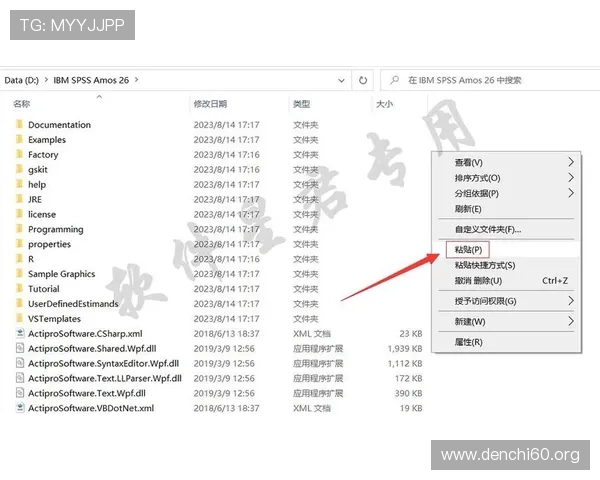Sort by the 名称 column header

pos(21,104)
